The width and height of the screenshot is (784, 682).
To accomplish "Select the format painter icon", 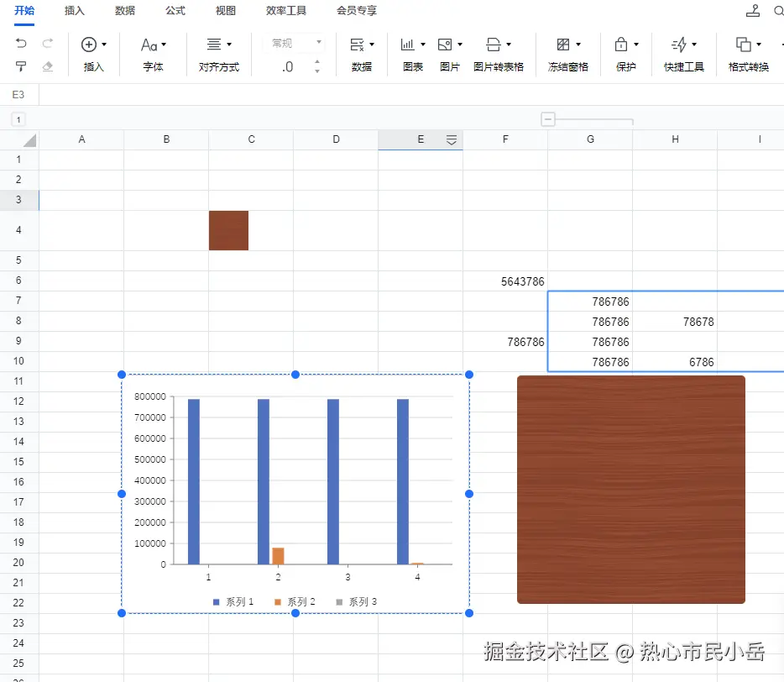I will point(20,66).
